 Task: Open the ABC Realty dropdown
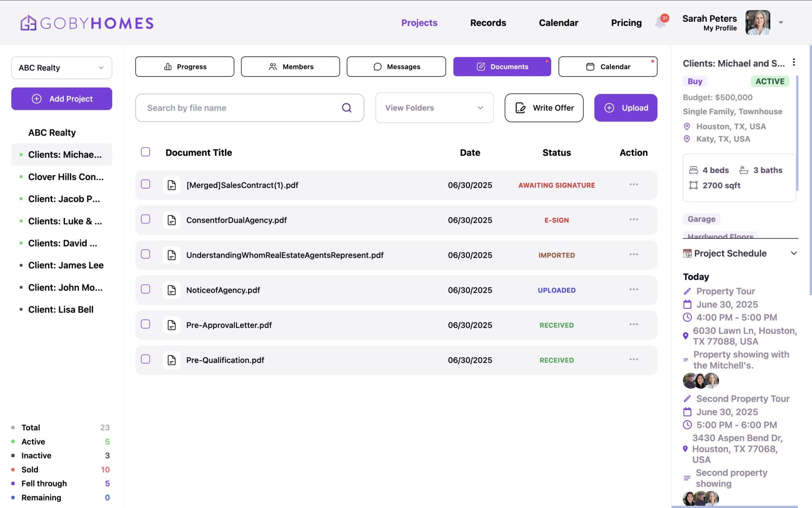coord(61,68)
